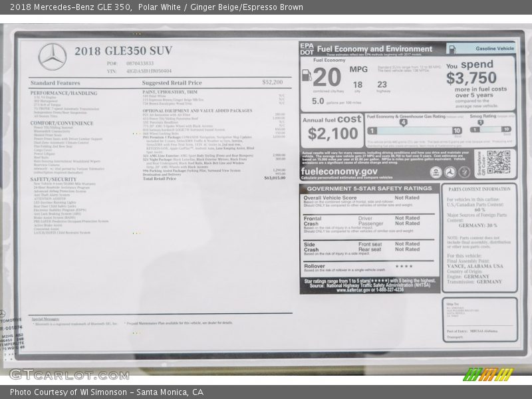The width and height of the screenshot is (532, 399).
Task: Click the 2018 GLE350 SUV heading
Action: 124,51
